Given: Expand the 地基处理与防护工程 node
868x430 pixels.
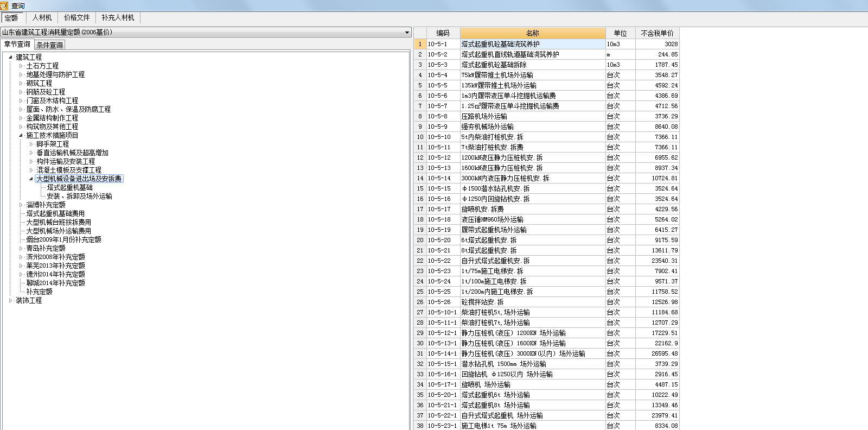Looking at the screenshot, I should click(x=21, y=74).
